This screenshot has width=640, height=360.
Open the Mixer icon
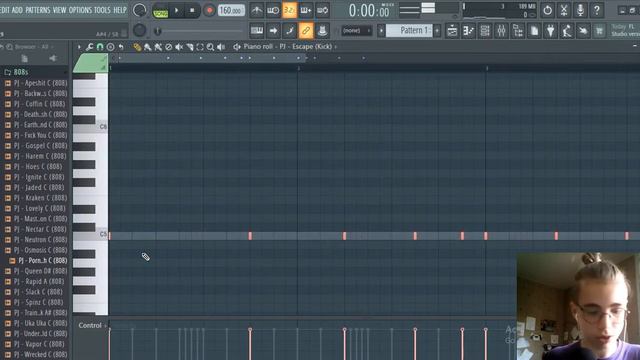[x=501, y=31]
